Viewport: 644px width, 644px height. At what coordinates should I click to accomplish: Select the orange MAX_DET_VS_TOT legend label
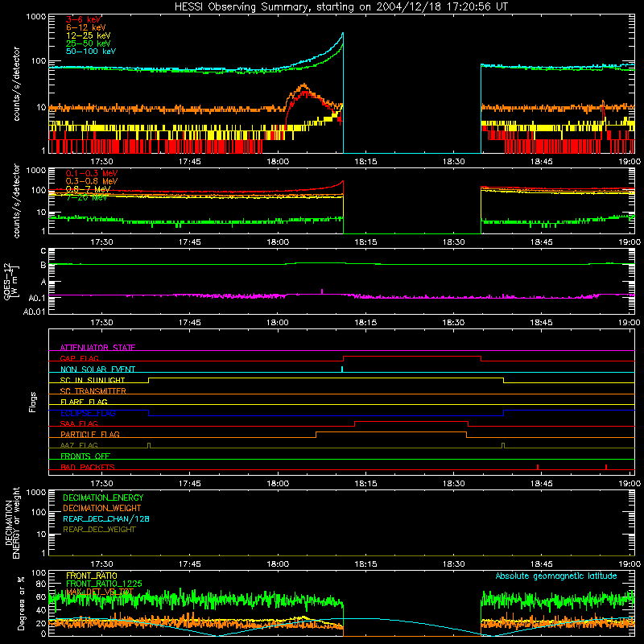point(99,592)
